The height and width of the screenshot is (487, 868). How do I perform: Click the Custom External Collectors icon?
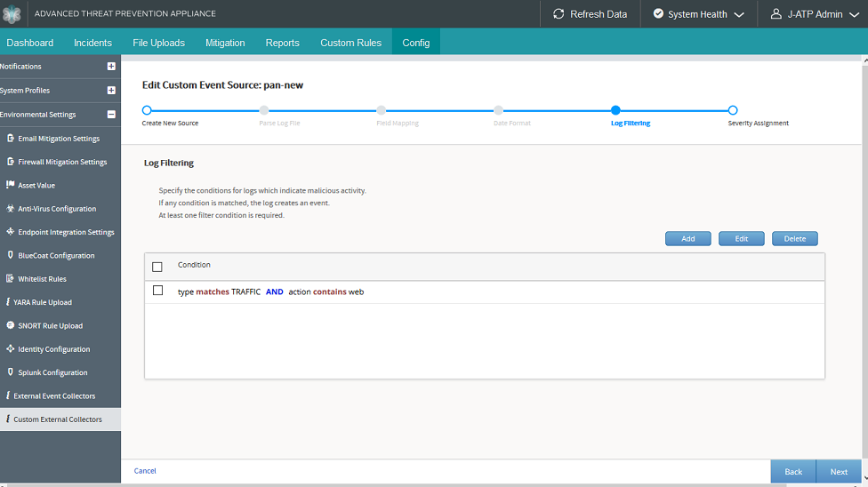tap(8, 419)
